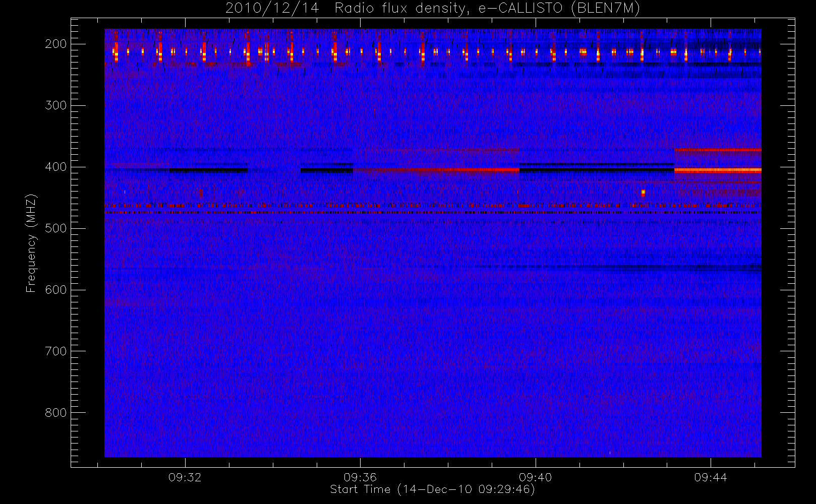Click the 800 frequency tick label

[x=56, y=413]
